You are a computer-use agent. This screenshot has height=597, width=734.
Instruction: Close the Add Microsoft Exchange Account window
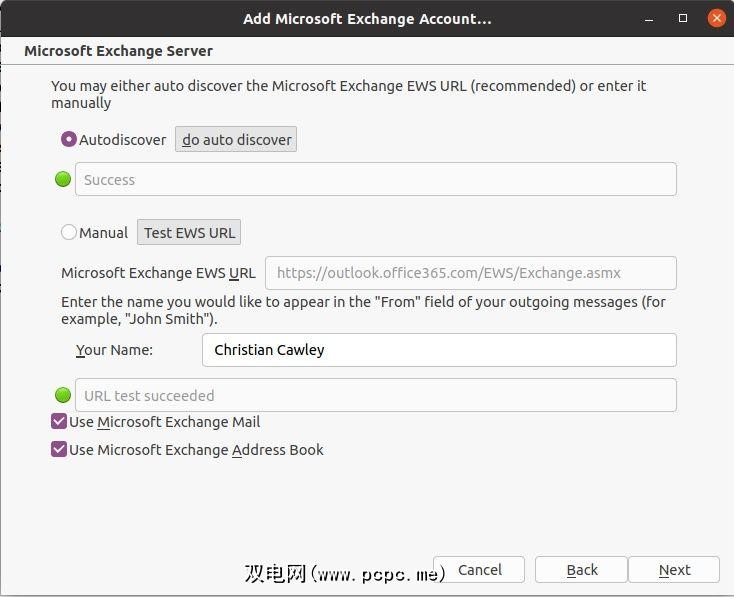716,18
